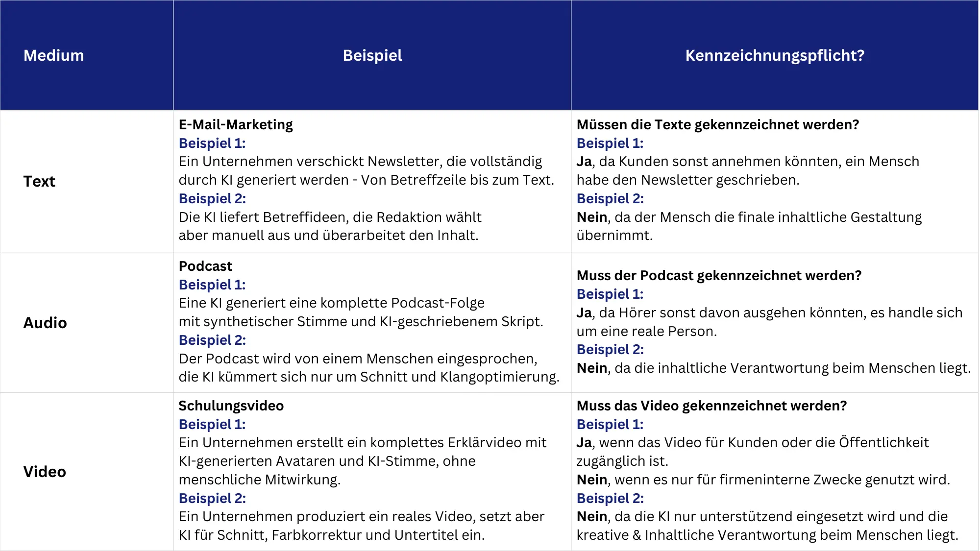Click the E-Mail-Marketing heading
The image size is (980, 551).
click(236, 124)
